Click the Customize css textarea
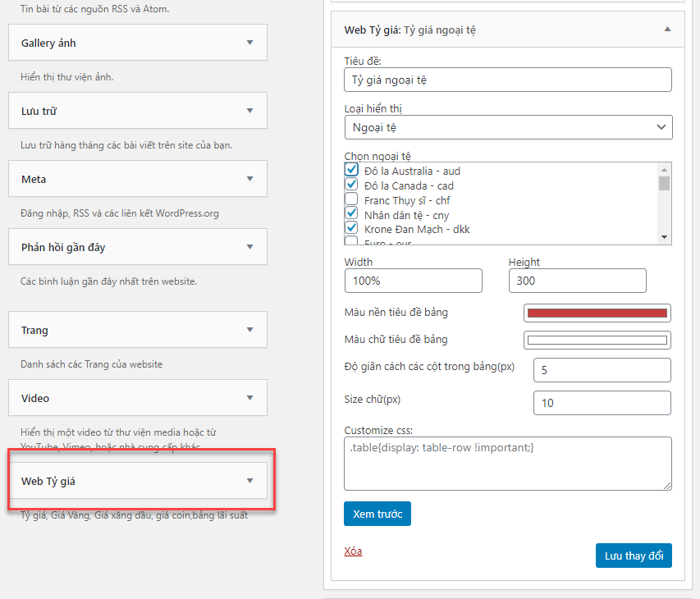 click(508, 464)
